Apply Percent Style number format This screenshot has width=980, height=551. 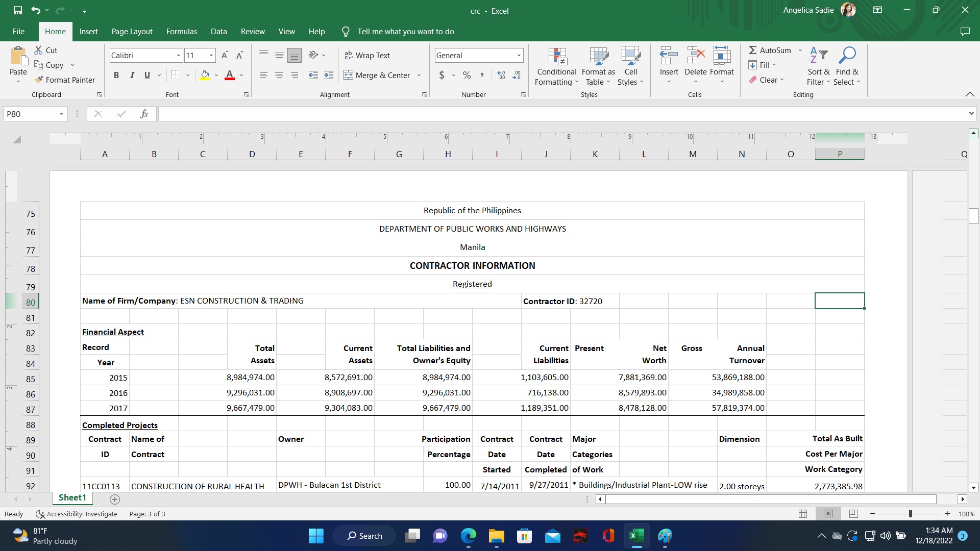point(467,75)
